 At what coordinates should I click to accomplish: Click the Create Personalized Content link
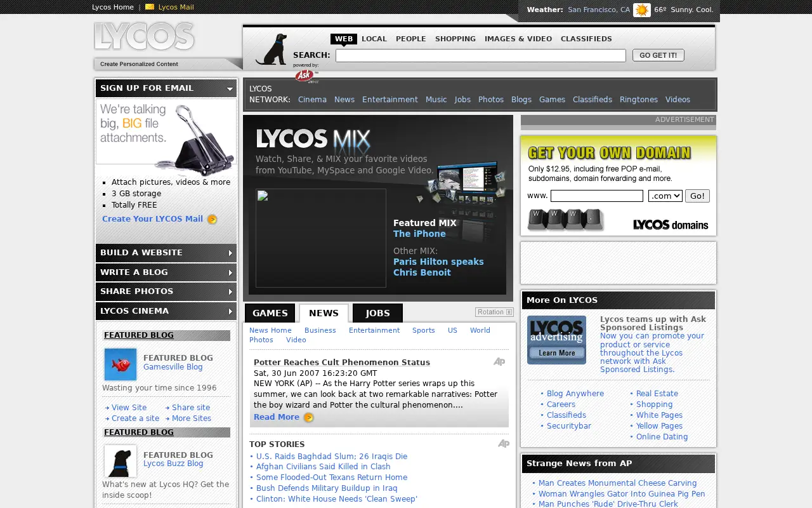pos(139,64)
